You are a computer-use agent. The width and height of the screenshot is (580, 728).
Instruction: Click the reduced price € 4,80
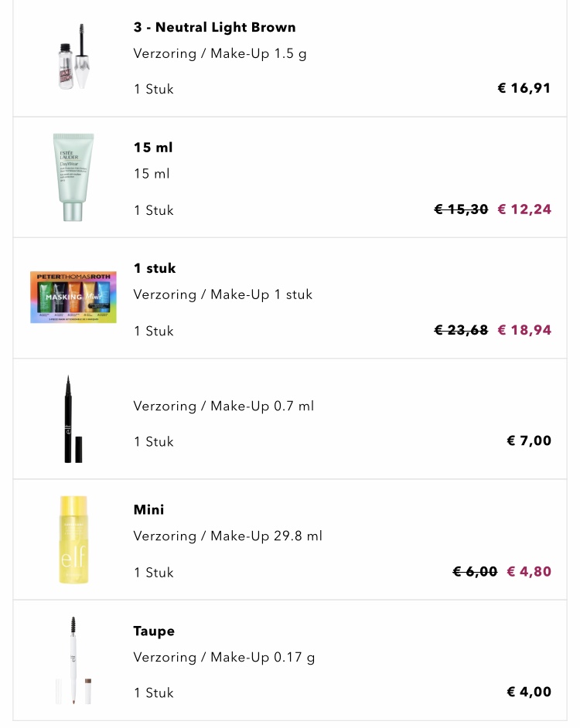(529, 572)
